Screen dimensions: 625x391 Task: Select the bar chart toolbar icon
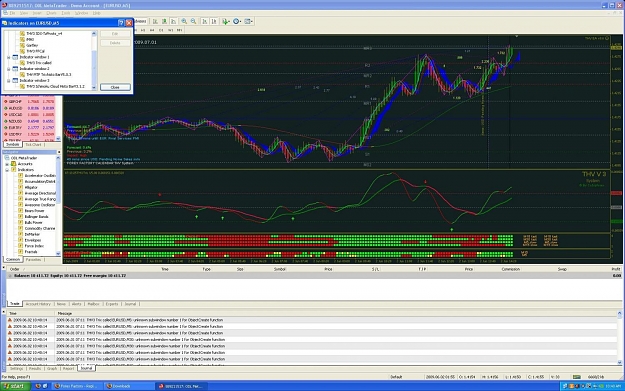point(155,21)
